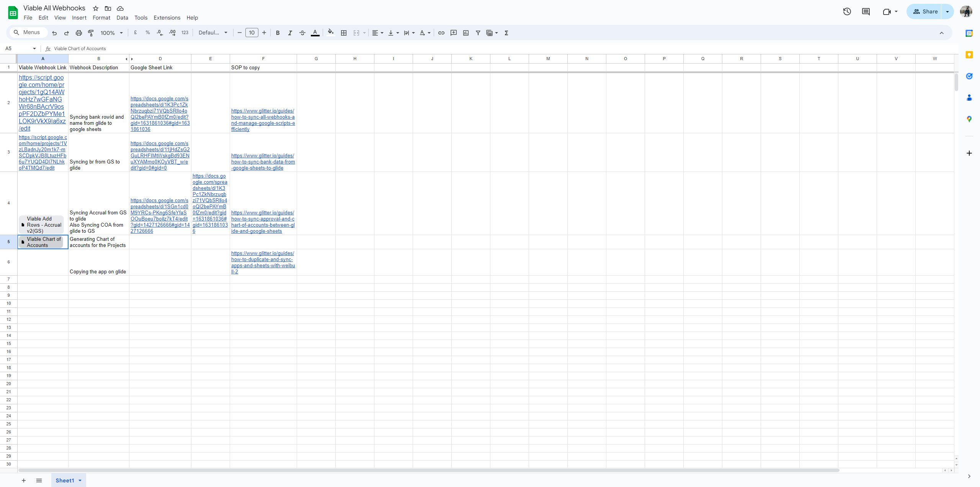
Task: Click the font size input field
Action: coord(252,33)
